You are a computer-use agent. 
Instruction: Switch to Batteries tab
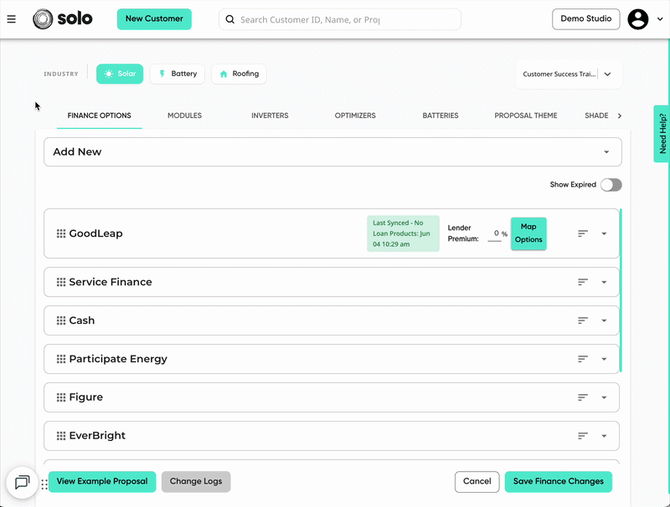[440, 116]
